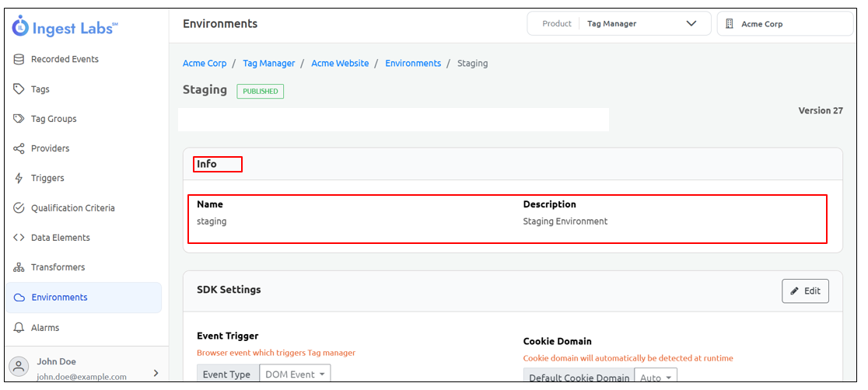Click the Recorded Events database icon
868x390 pixels.
(19, 59)
